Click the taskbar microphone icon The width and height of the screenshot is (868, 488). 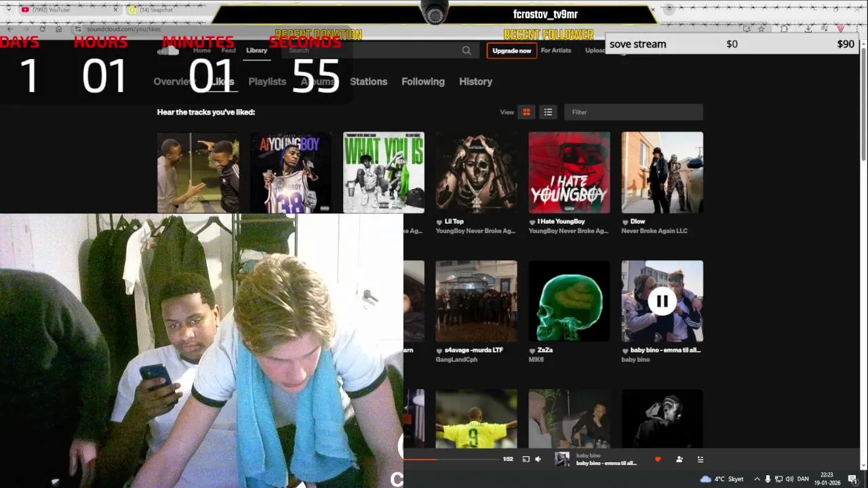point(768,479)
